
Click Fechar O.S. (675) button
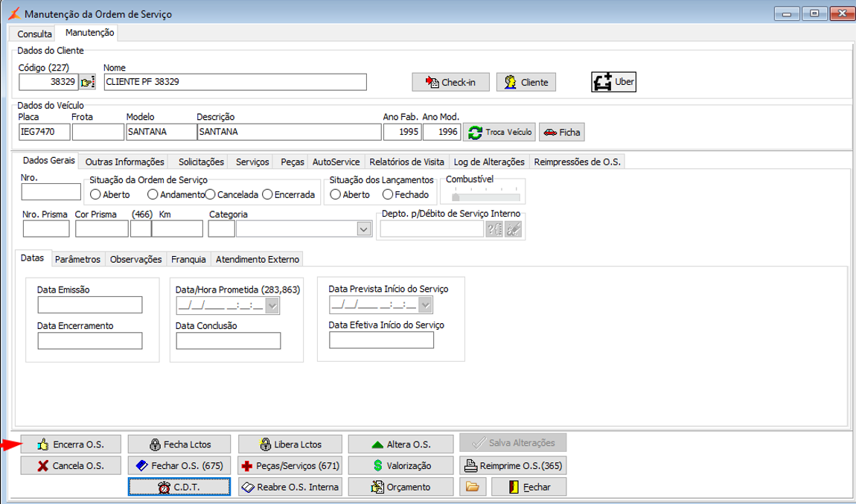(179, 466)
